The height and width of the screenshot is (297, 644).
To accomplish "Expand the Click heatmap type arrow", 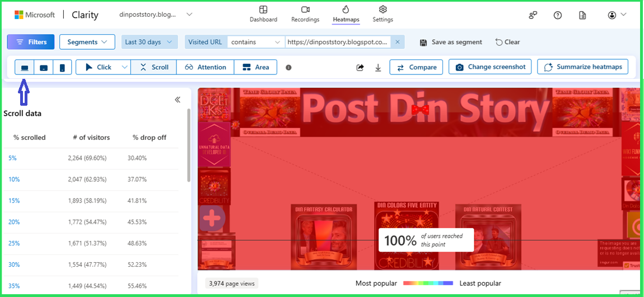I will 124,67.
